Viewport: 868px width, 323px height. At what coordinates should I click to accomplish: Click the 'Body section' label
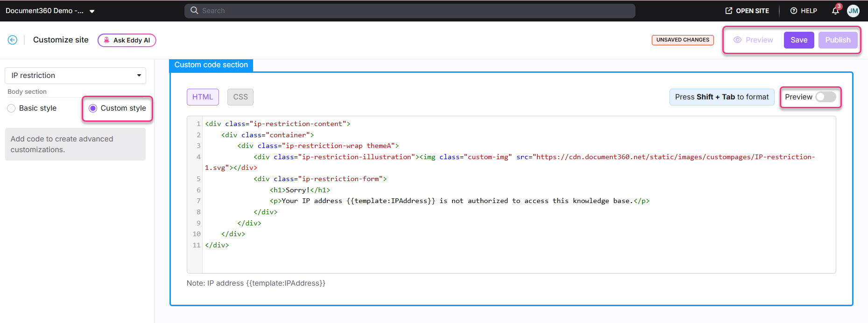point(27,92)
